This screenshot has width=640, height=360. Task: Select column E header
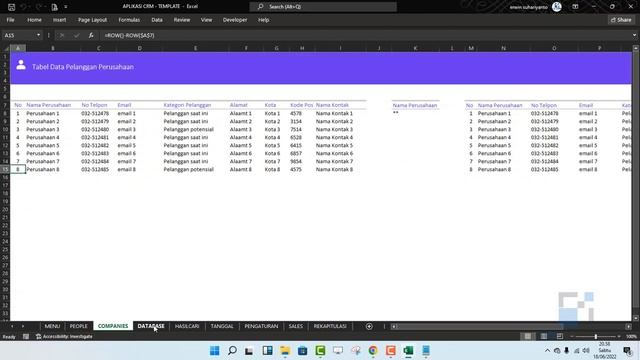point(195,48)
